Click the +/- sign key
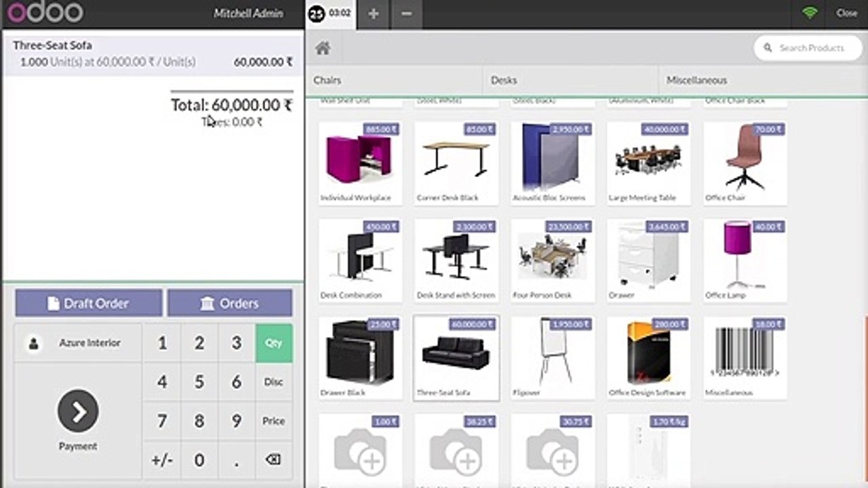 [x=162, y=460]
